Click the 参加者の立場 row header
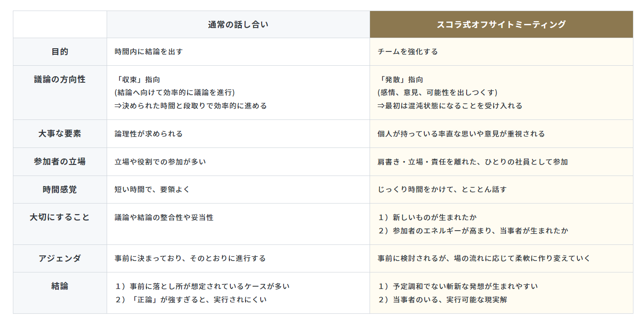644x323 pixels. pos(60,162)
